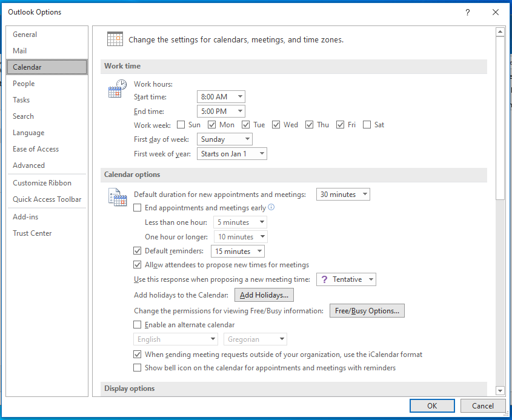Image resolution: width=512 pixels, height=420 pixels.
Task: Click the vertical scrollbar thumb
Action: [500, 118]
